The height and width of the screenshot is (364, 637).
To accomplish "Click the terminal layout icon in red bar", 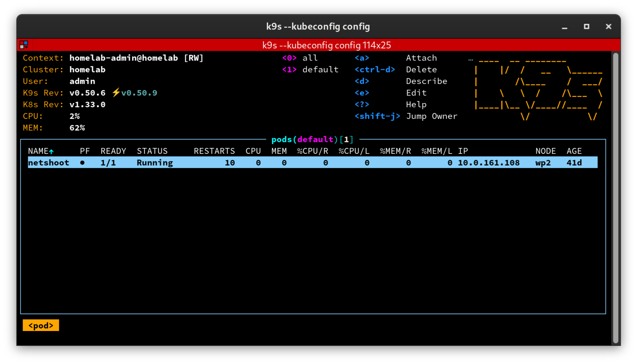I will point(24,45).
